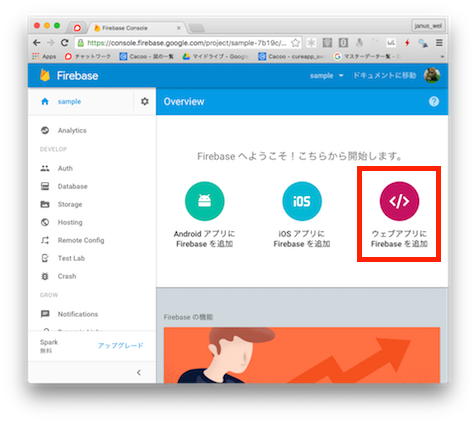The image size is (476, 423).
Task: Click the Storage folder icon
Action: click(45, 204)
